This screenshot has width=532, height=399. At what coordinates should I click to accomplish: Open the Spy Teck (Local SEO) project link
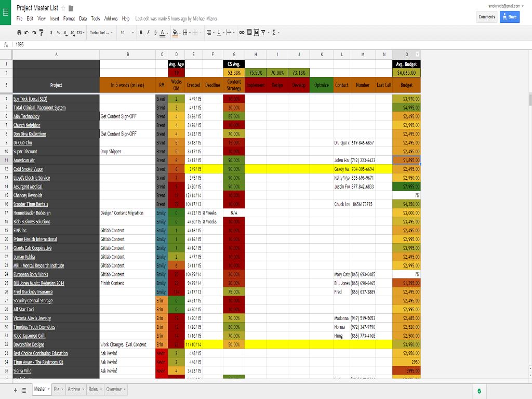[x=30, y=99]
